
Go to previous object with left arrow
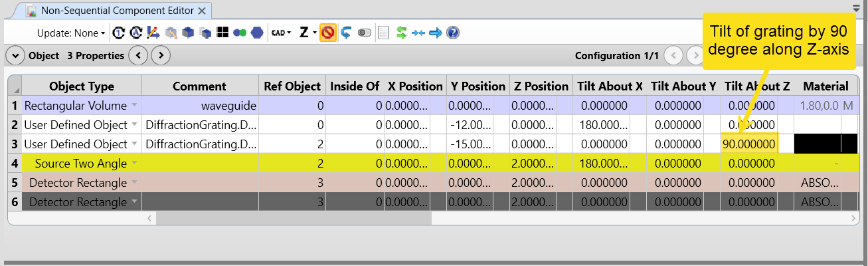[x=138, y=55]
